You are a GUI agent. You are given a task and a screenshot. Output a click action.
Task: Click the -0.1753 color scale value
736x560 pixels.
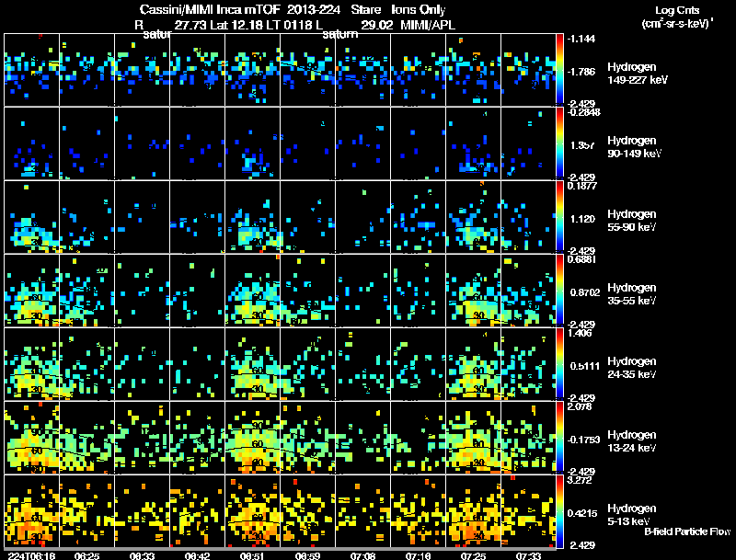click(583, 440)
